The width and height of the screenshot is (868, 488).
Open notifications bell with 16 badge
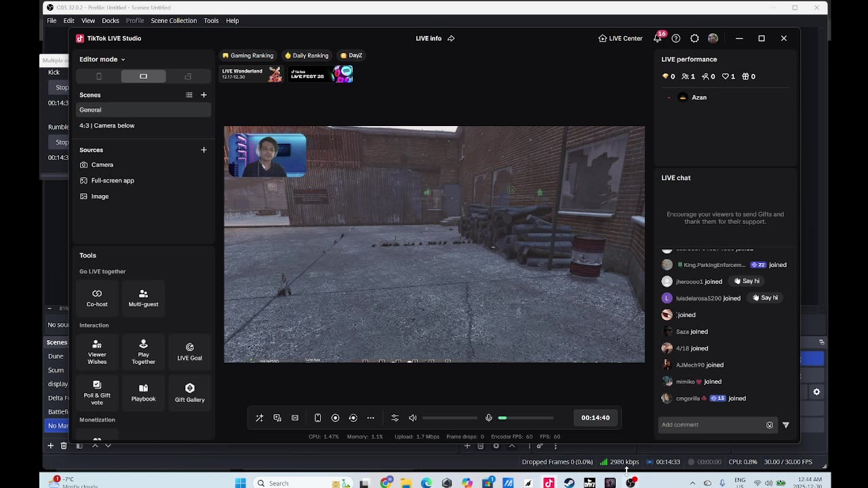(658, 38)
